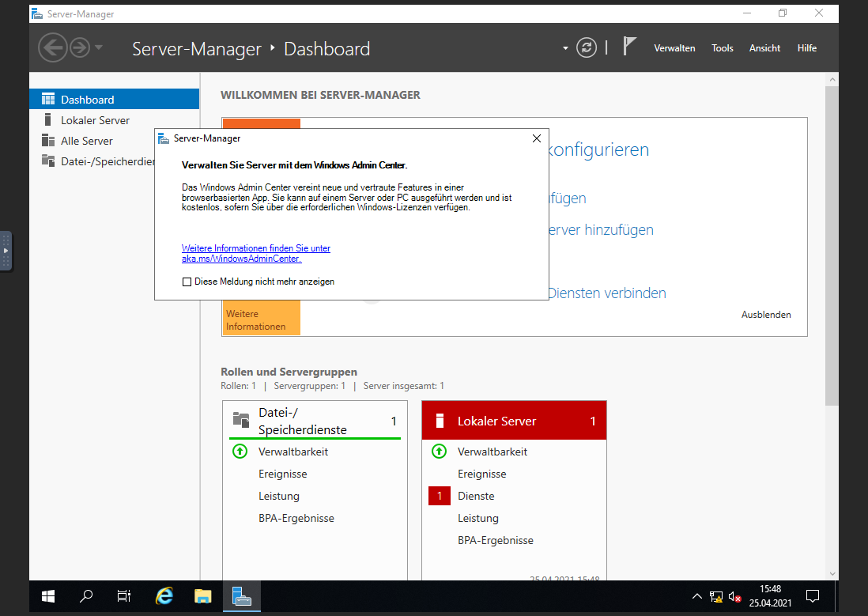This screenshot has height=616, width=868.
Task: Open File Explorer from the taskbar
Action: click(202, 596)
